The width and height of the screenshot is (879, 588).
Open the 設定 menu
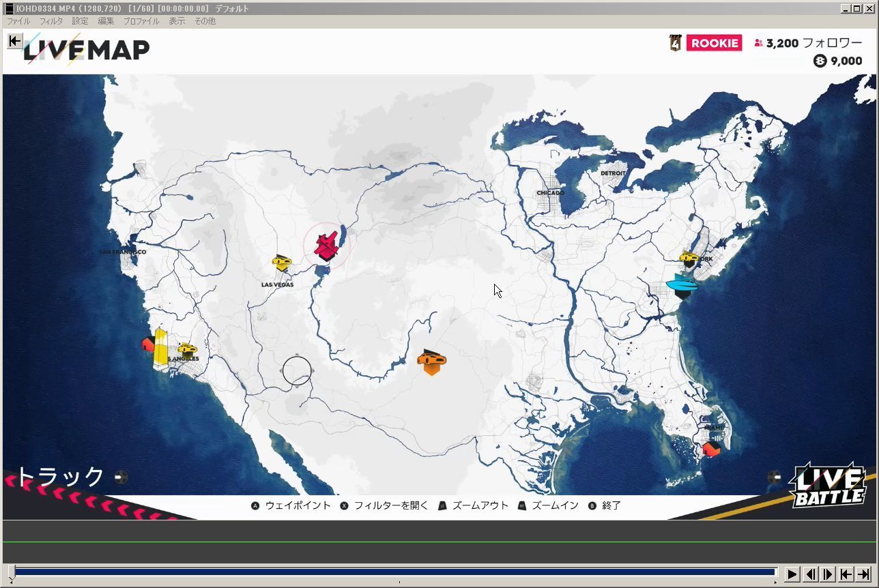(81, 21)
